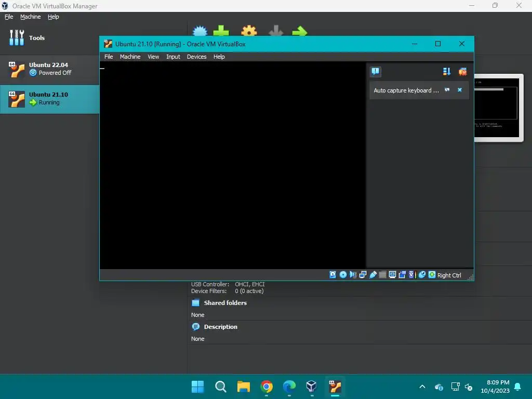Viewport: 532px width, 399px height.
Task: Click the hard disk activity status icon
Action: coord(332,275)
